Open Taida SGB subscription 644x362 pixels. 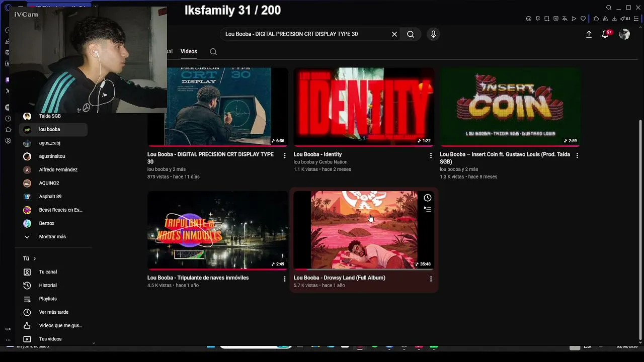pyautogui.click(x=53, y=116)
